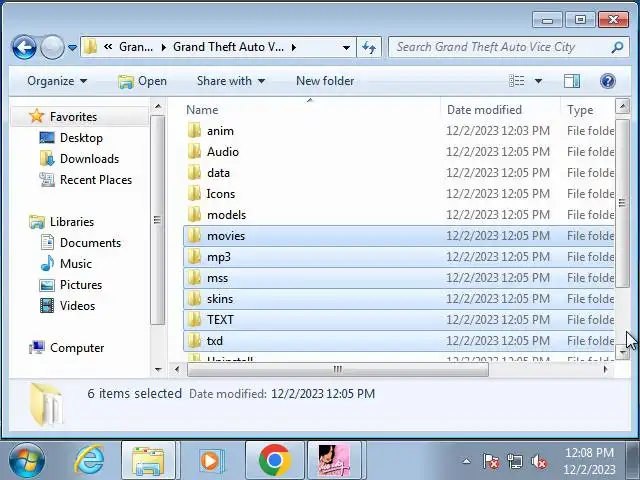Show the preview pane
640x480 pixels.
click(x=572, y=81)
